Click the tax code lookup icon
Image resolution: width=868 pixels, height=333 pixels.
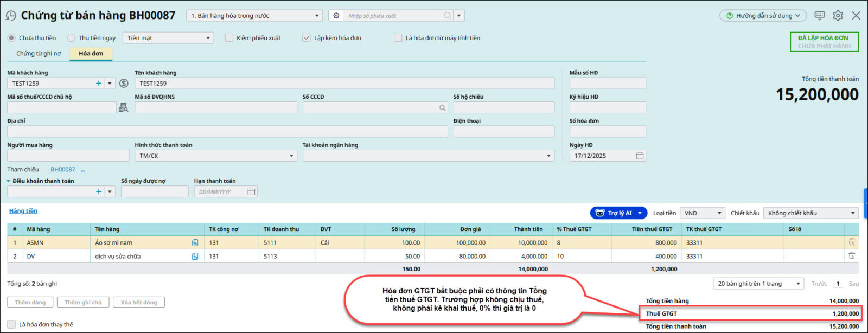coord(124,108)
